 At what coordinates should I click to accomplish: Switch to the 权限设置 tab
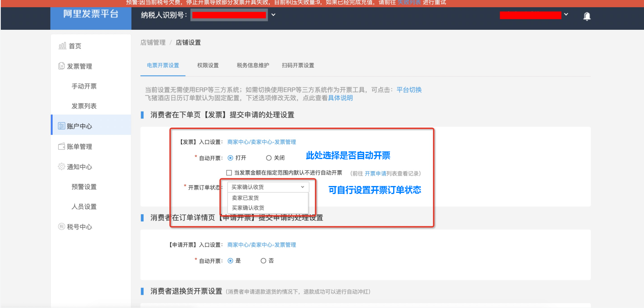(x=208, y=65)
